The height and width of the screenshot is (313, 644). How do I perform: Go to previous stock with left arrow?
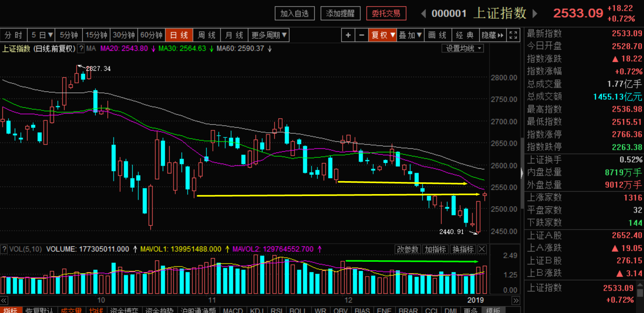point(423,14)
